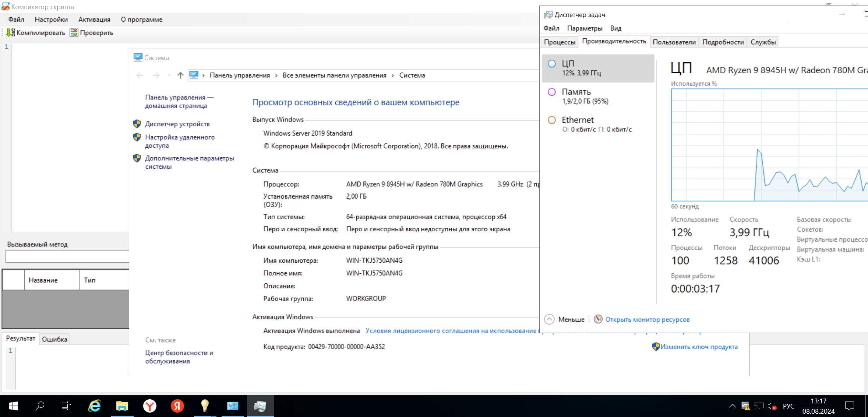Switch to the Пользователи tab
Screen dimensions: 868x417
[x=674, y=42]
